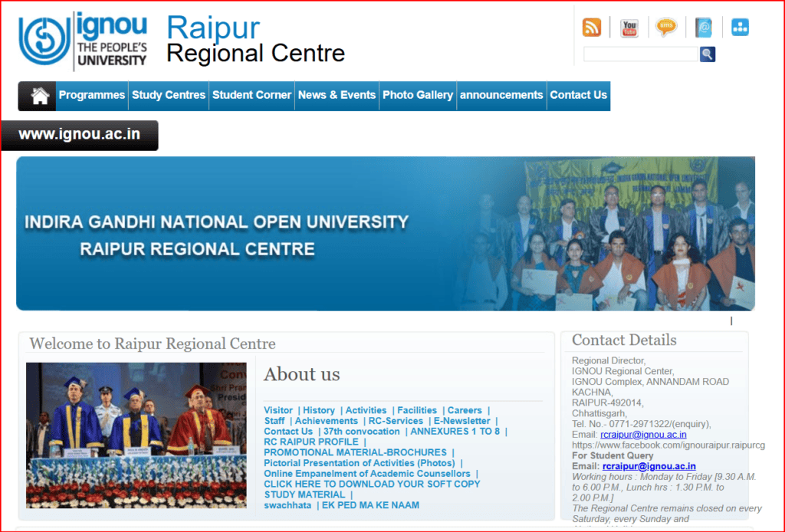Click the blue email address book icon
The height and width of the screenshot is (532, 785).
point(703,28)
